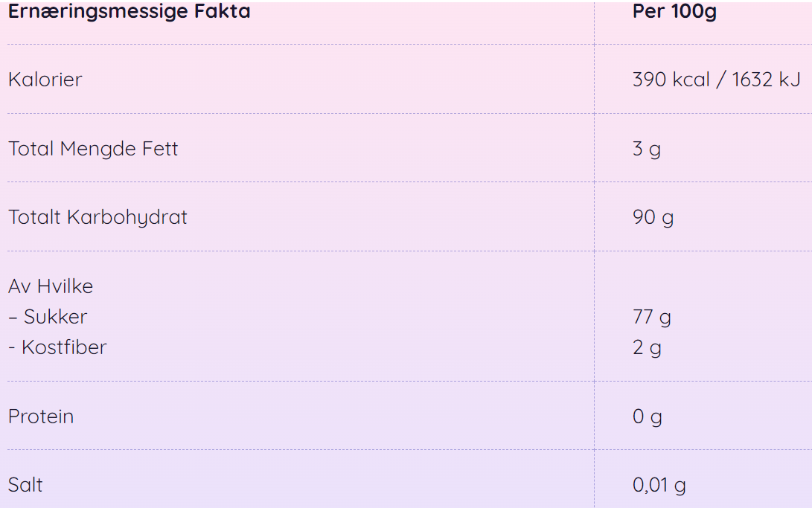Click the '3 g' fat value

click(646, 149)
